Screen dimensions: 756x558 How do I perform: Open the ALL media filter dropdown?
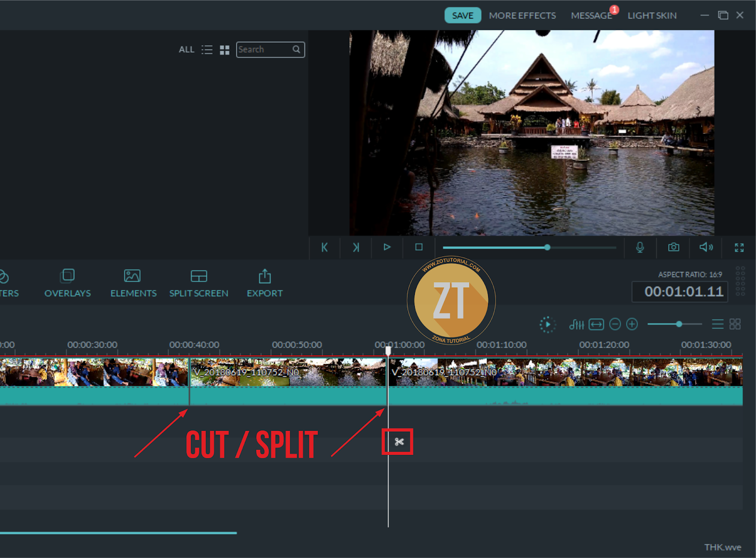coord(187,50)
